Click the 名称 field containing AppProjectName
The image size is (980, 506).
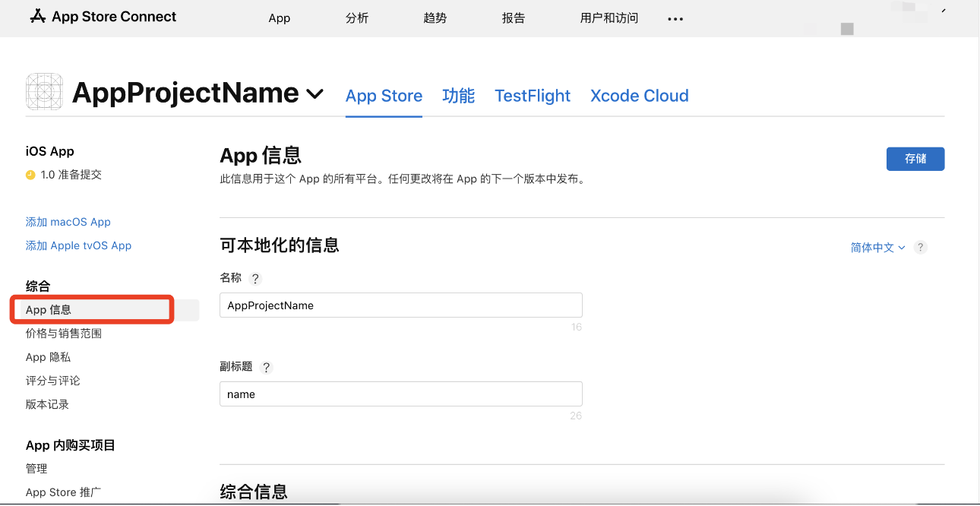click(401, 305)
